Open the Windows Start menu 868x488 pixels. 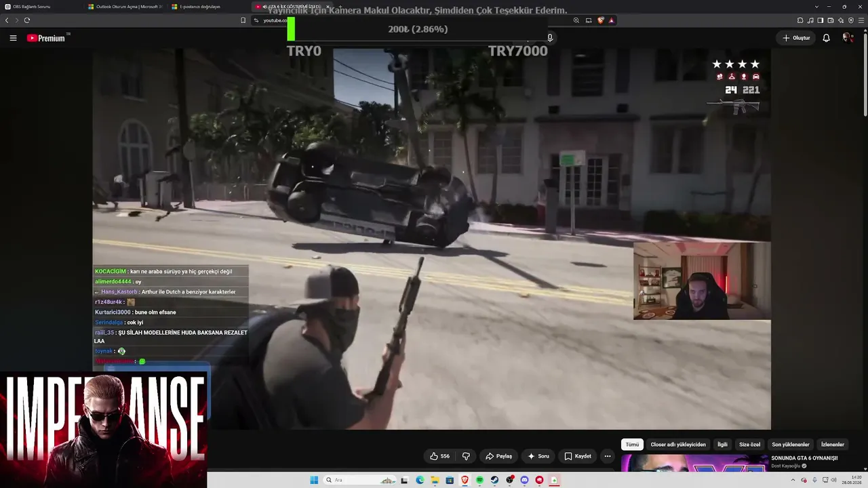click(x=314, y=480)
